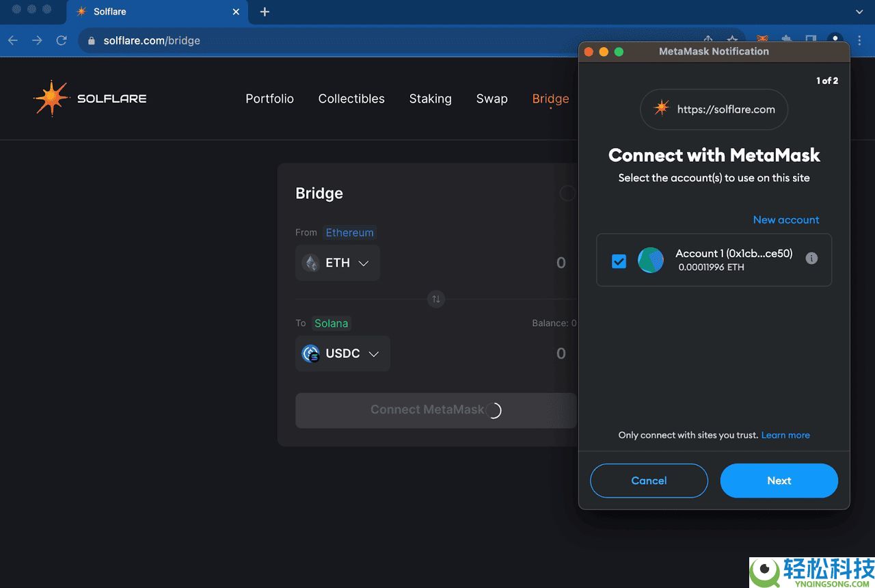Open the browser extensions puzzle icon
875x588 pixels.
787,40
